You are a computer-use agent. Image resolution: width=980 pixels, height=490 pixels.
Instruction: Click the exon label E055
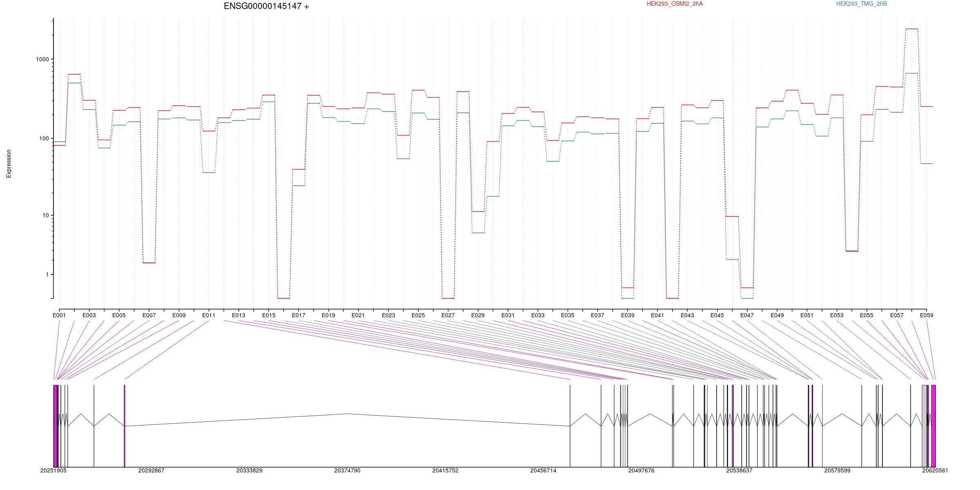866,315
